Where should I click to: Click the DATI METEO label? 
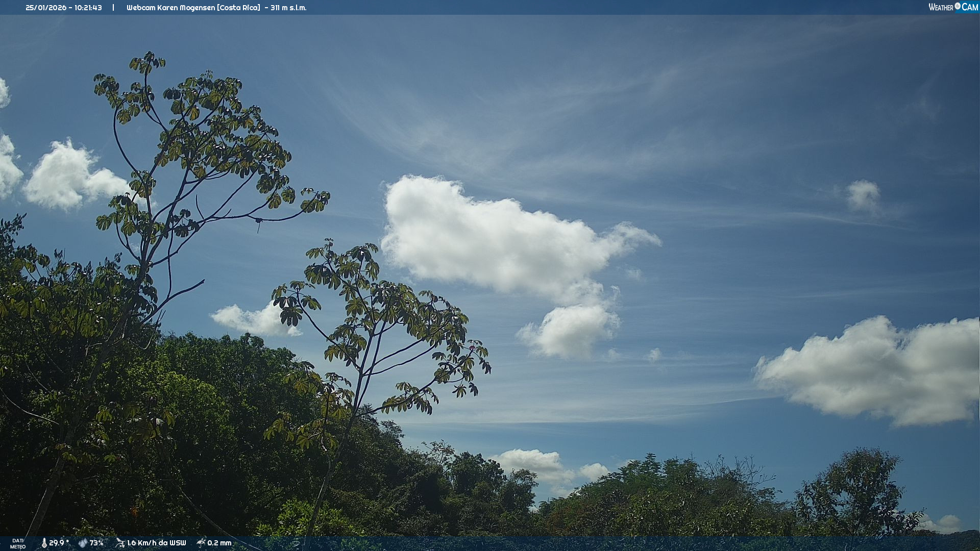click(x=18, y=543)
